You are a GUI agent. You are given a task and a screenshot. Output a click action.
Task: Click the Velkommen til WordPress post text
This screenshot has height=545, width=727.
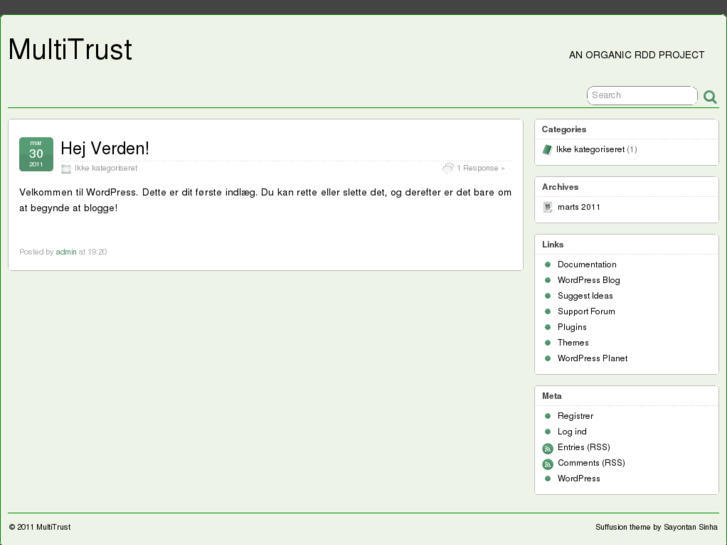click(x=265, y=200)
